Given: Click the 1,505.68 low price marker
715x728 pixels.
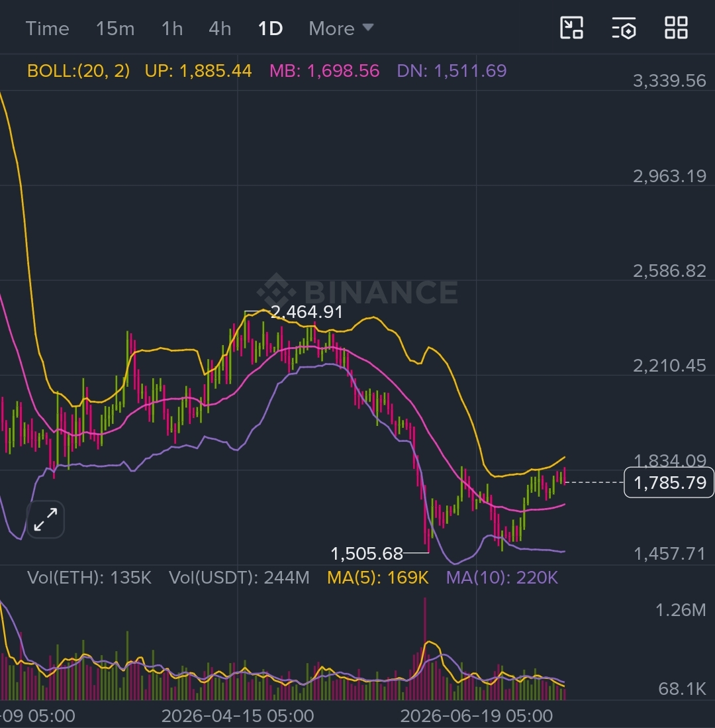Looking at the screenshot, I should click(x=367, y=553).
